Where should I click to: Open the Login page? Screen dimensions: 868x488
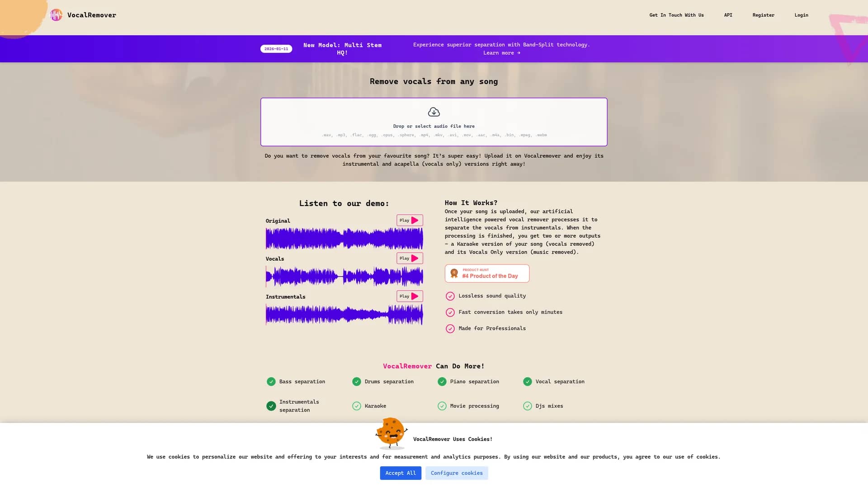tap(801, 15)
